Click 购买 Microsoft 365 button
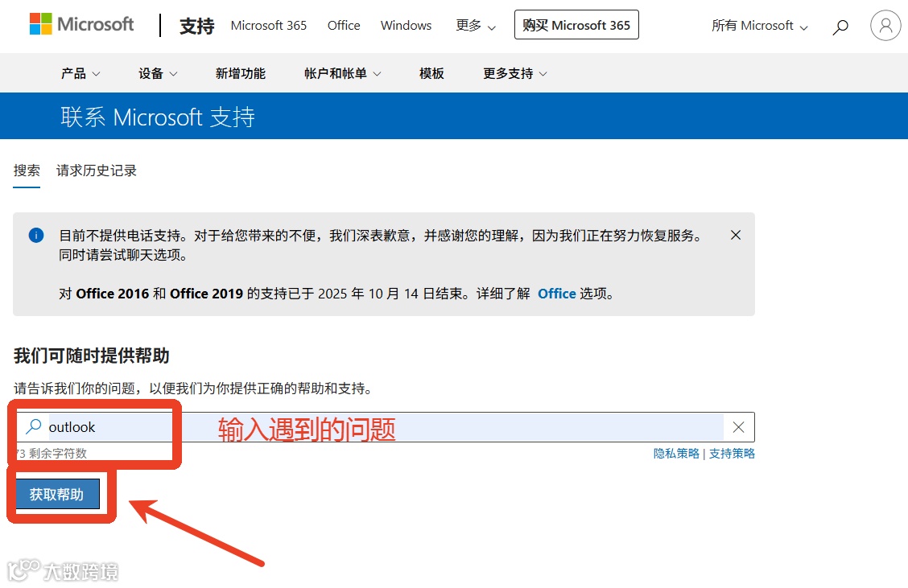The width and height of the screenshot is (908, 588). coord(577,25)
